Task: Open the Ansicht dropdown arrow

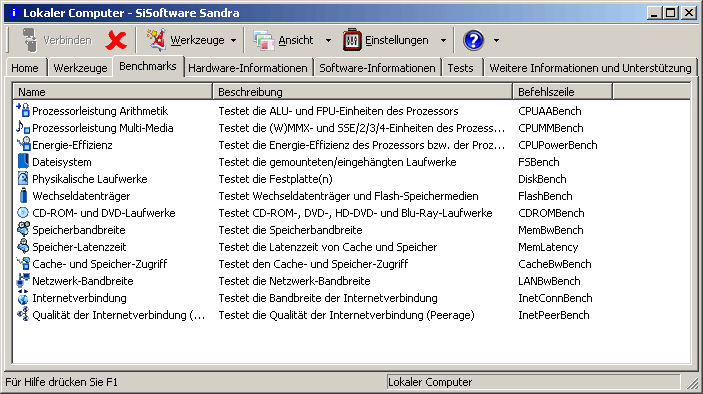Action: click(328, 41)
